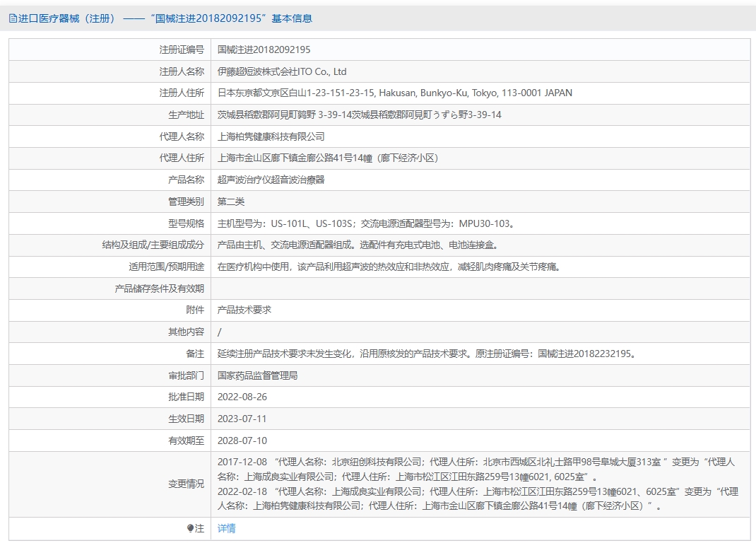
Task: Click the 代理人名称 label
Action: [182, 136]
